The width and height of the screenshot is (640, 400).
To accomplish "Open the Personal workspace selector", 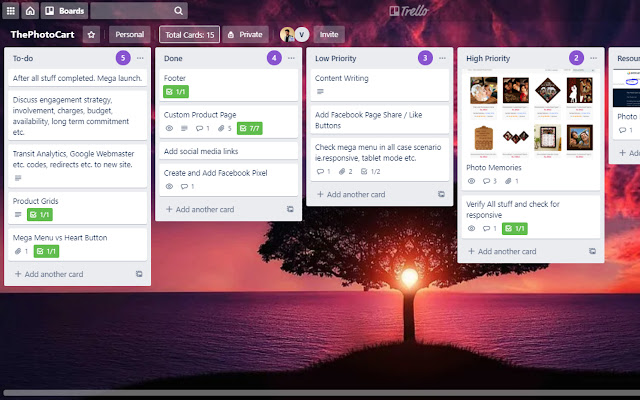I will point(129,34).
